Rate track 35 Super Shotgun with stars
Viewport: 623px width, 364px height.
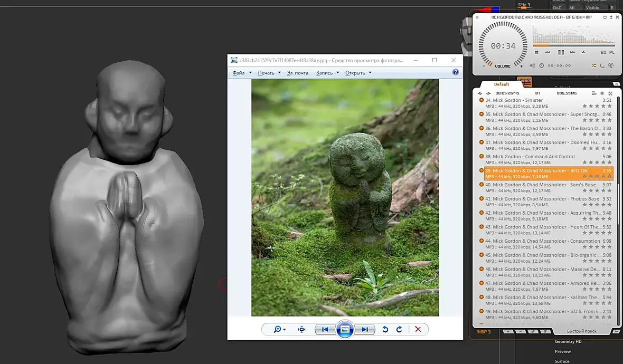click(x=597, y=120)
